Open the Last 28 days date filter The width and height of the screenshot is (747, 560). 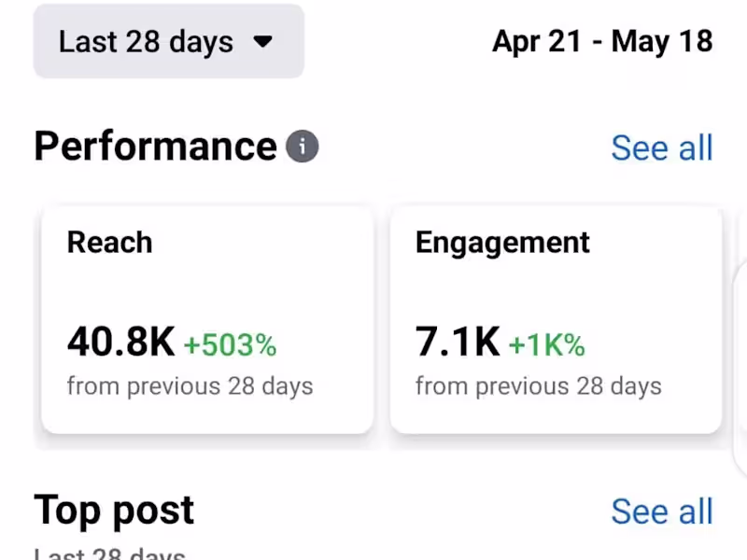(x=168, y=42)
